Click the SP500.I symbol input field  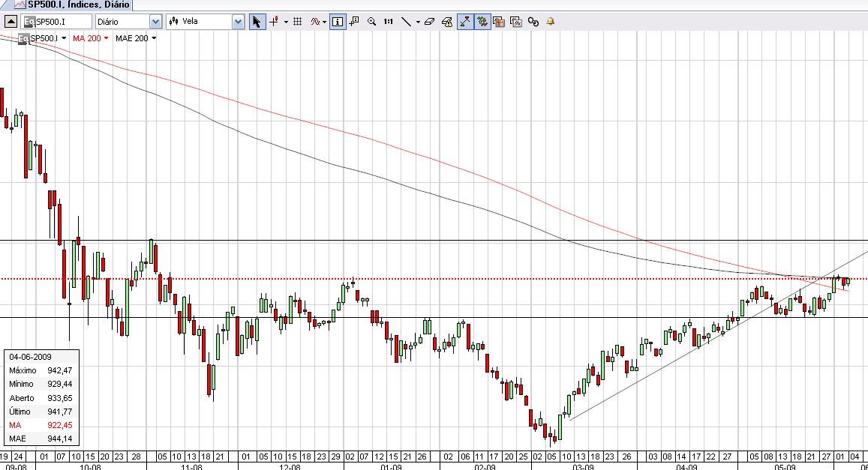pyautogui.click(x=56, y=22)
